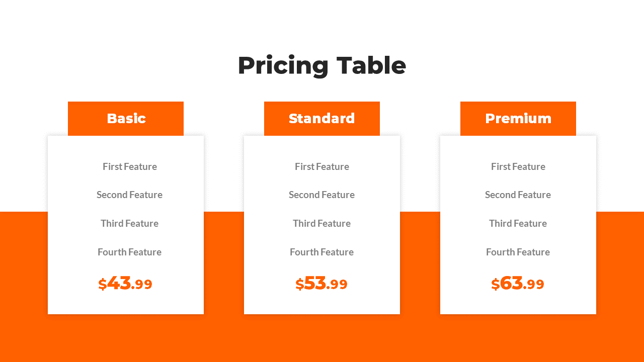
Task: Select the Standard plan header
Action: (x=322, y=119)
